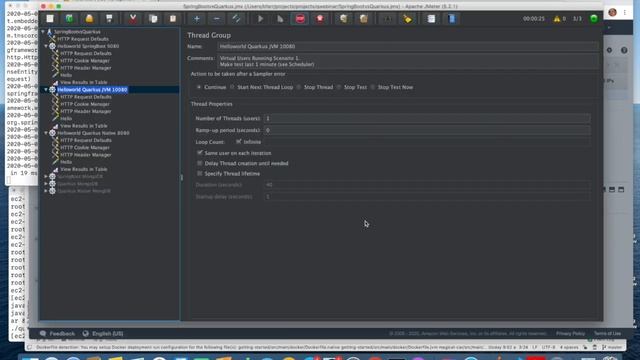Image resolution: width=640 pixels, height=360 pixels.
Task: Click the Help toolbar icon
Action: point(451,19)
